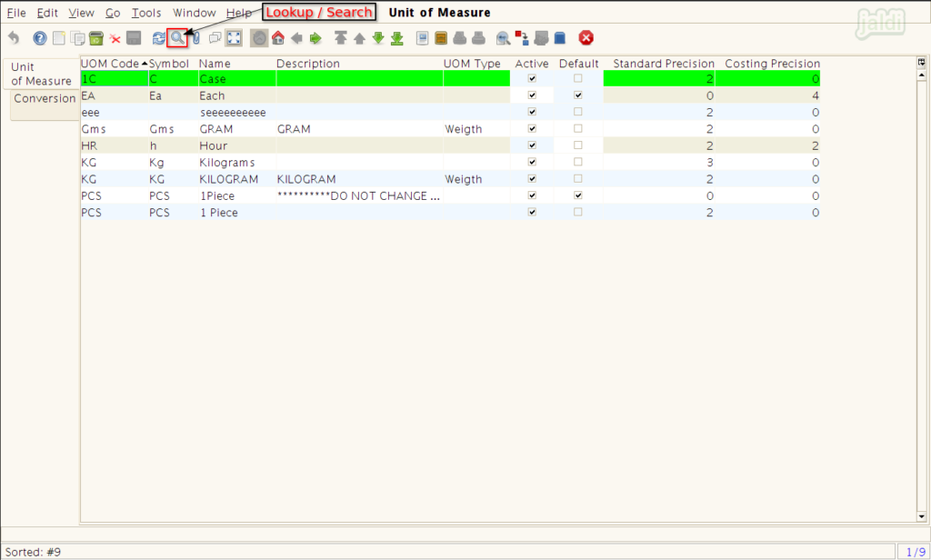Click the Product info blue icon
The width and height of the screenshot is (931, 560).
559,38
